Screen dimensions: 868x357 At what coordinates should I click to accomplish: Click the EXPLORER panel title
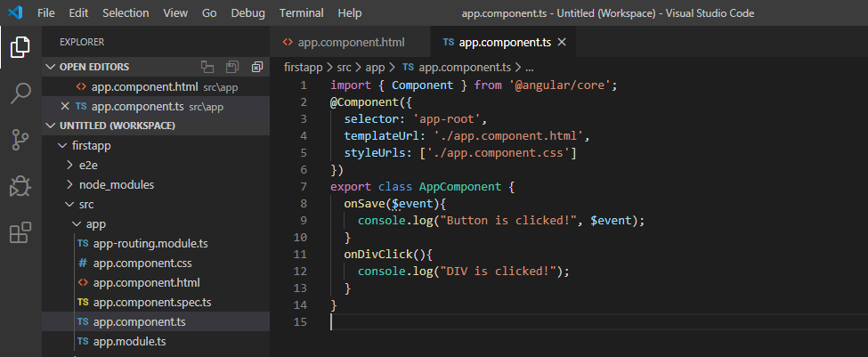coord(82,42)
